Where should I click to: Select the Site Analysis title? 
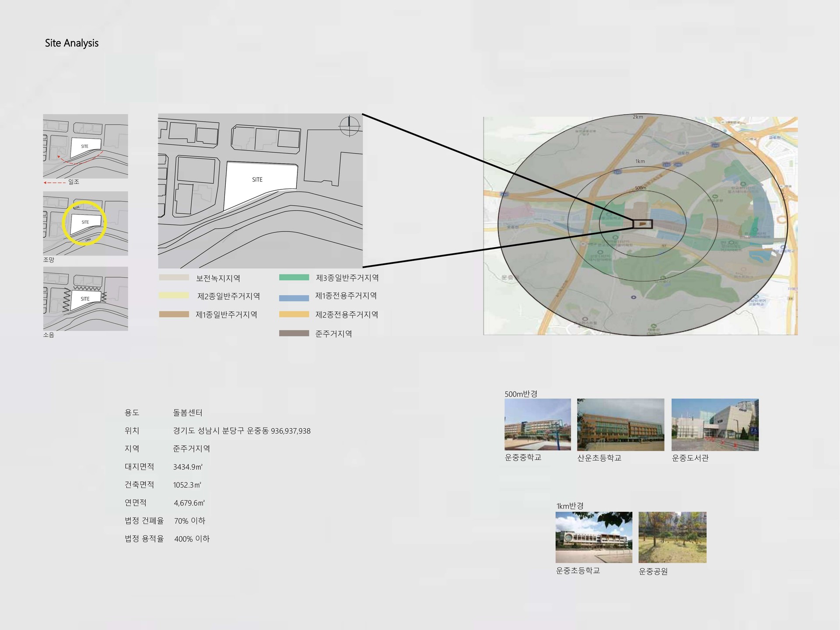click(72, 43)
